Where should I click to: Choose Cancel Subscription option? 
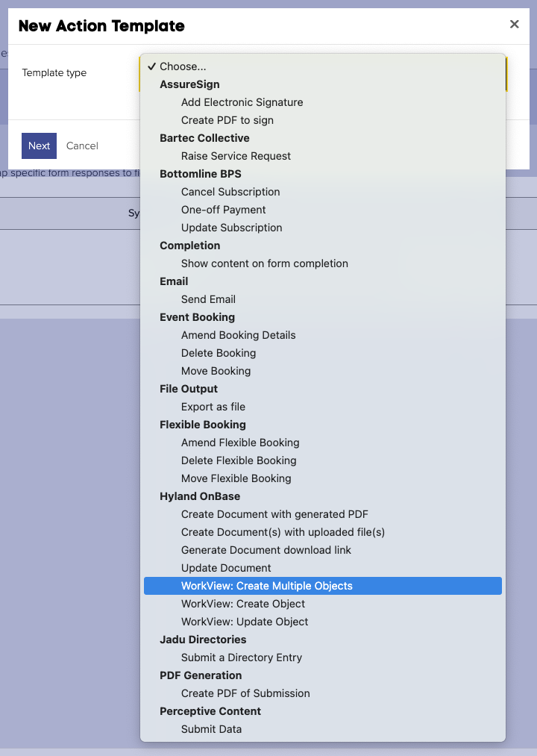323,192
